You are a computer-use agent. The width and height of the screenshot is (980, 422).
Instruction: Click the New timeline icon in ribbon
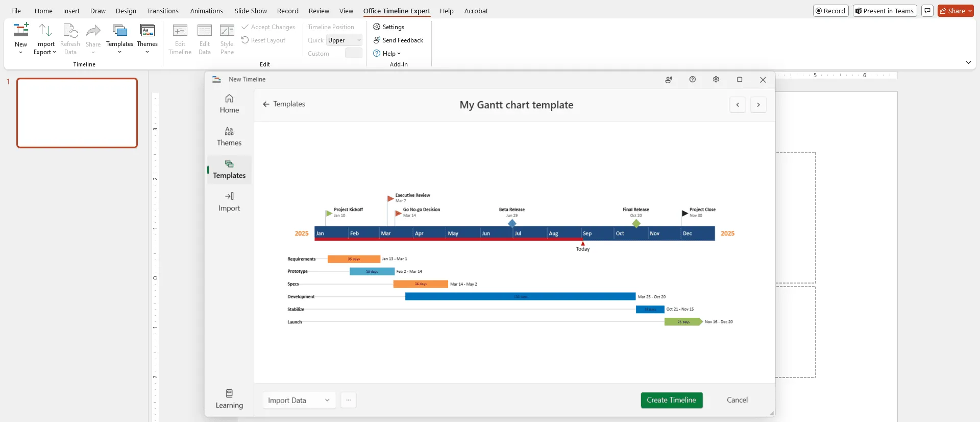[21, 32]
